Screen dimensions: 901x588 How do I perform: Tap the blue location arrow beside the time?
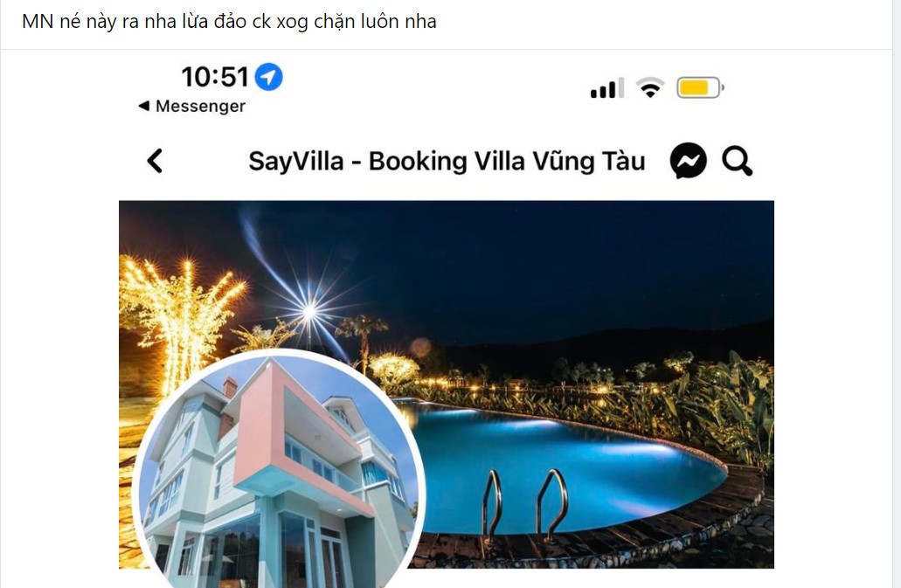tap(268, 77)
